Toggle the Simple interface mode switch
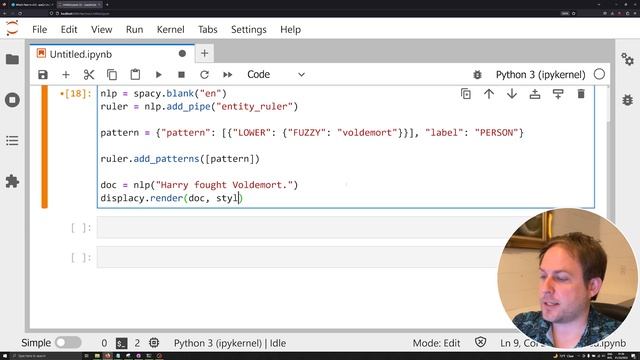The width and height of the screenshot is (640, 360). point(68,342)
